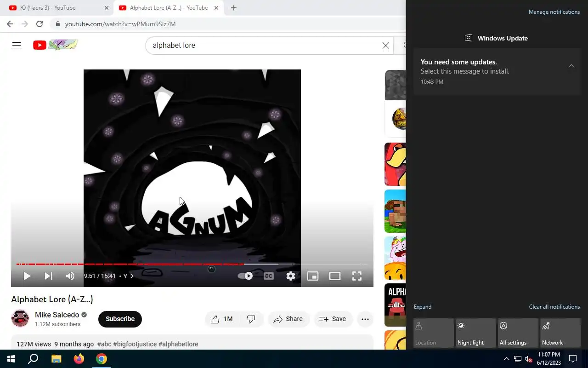Like the video with 1M likes
Viewport: 588px width, 368px height.
click(x=222, y=319)
